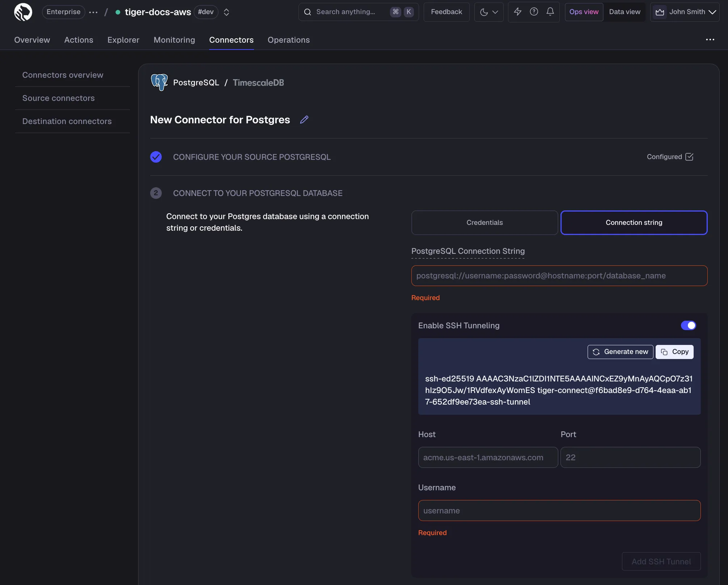
Task: Switch to Ops view
Action: coord(584,12)
